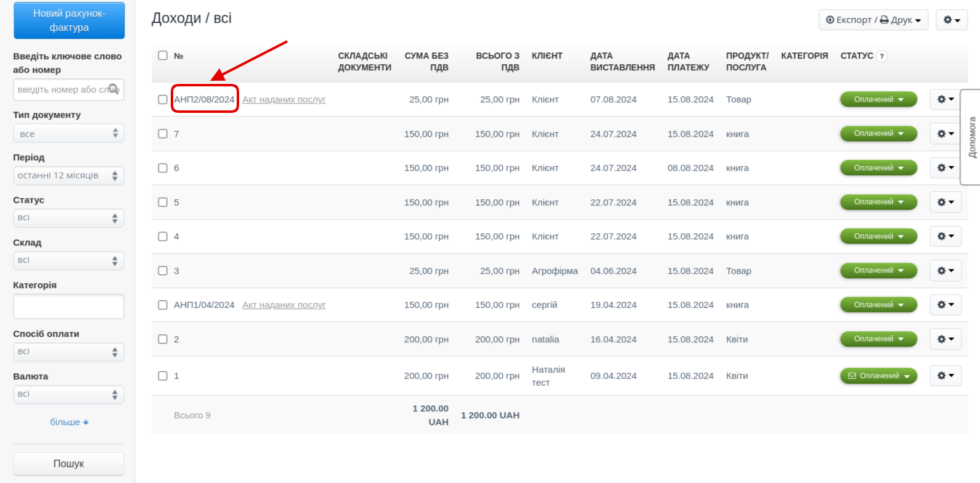980x483 pixels.
Task: Open gear actions for invoice АНП1/04/2024
Action: pos(945,305)
